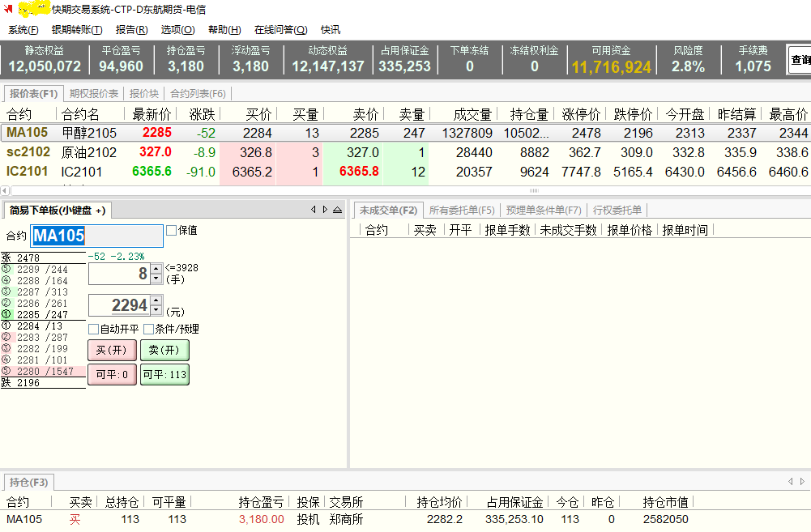Open the 选项(O) menu
Viewport: 811px width, 532px height.
[178, 30]
